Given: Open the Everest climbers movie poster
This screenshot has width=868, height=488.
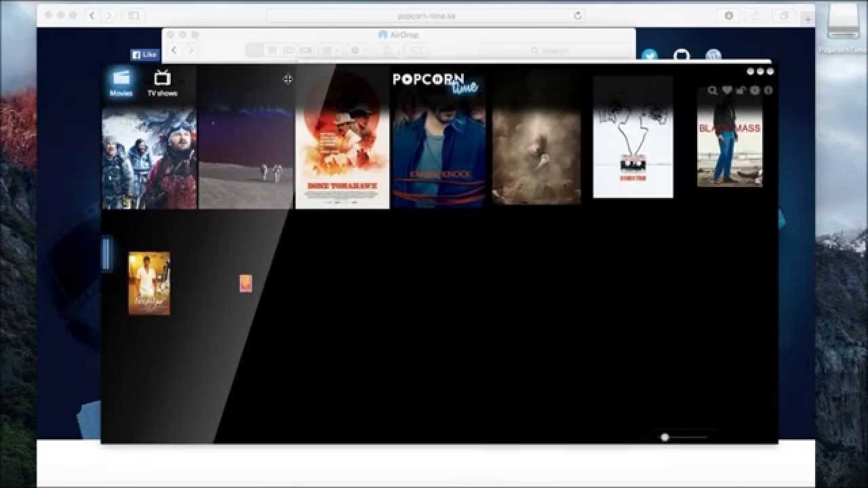Looking at the screenshot, I should click(x=149, y=158).
